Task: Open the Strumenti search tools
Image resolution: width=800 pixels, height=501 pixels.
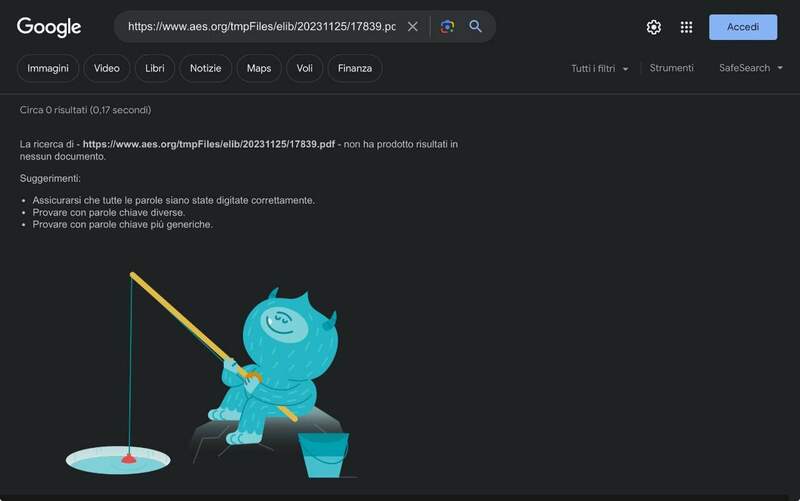Action: click(x=671, y=68)
